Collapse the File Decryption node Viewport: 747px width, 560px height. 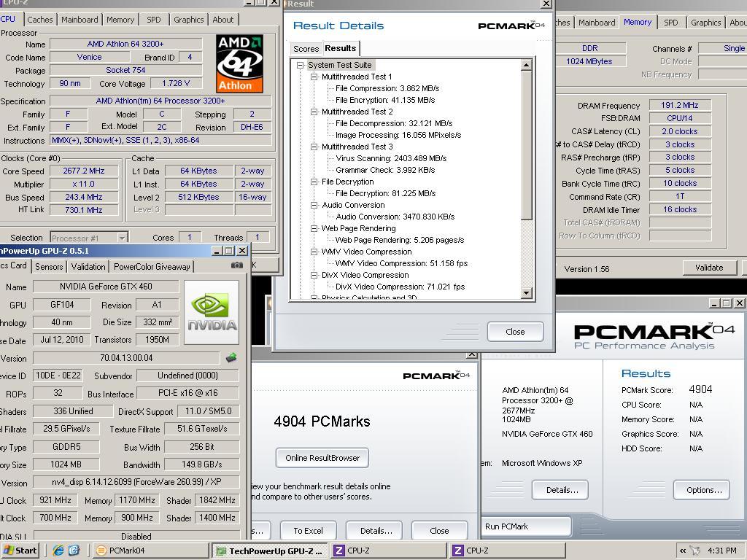314,182
